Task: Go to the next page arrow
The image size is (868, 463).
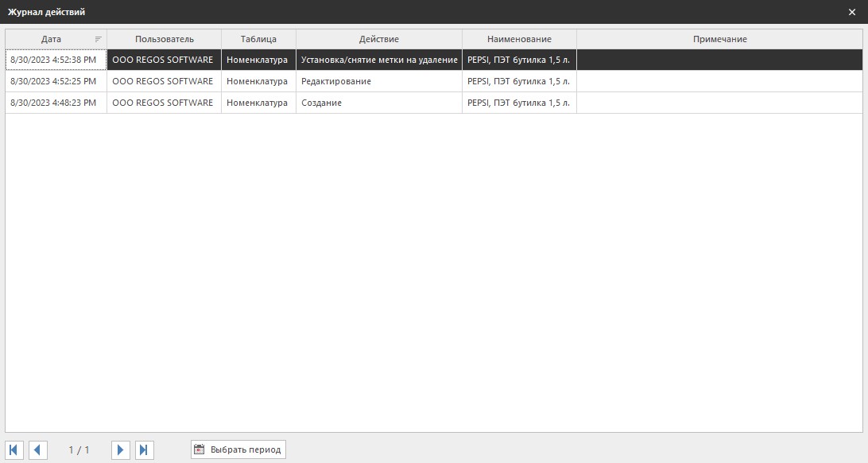Action: point(120,450)
